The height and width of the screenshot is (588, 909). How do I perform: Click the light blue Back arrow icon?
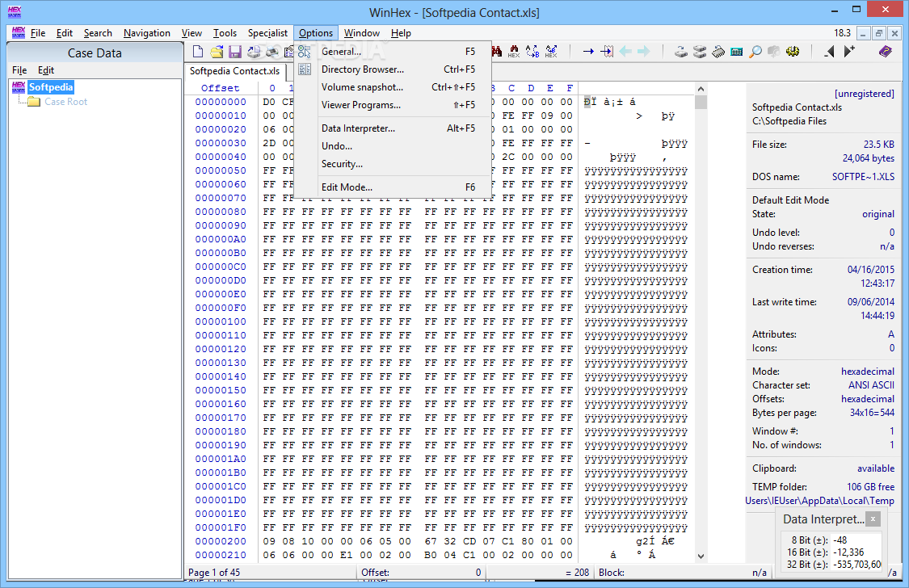[625, 52]
